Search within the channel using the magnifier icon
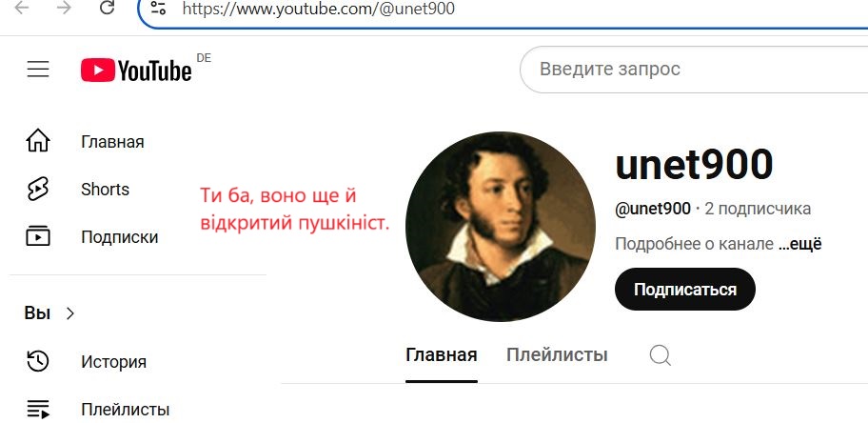Image resolution: width=868 pixels, height=423 pixels. click(x=660, y=355)
